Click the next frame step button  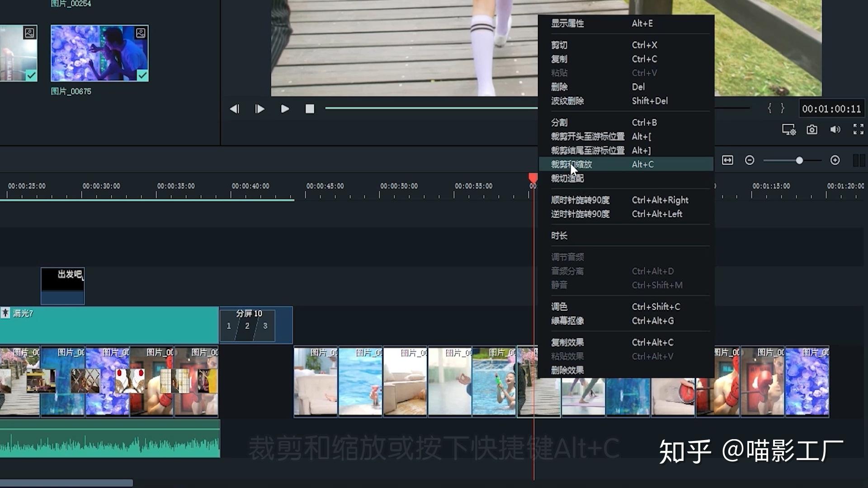[x=259, y=109]
